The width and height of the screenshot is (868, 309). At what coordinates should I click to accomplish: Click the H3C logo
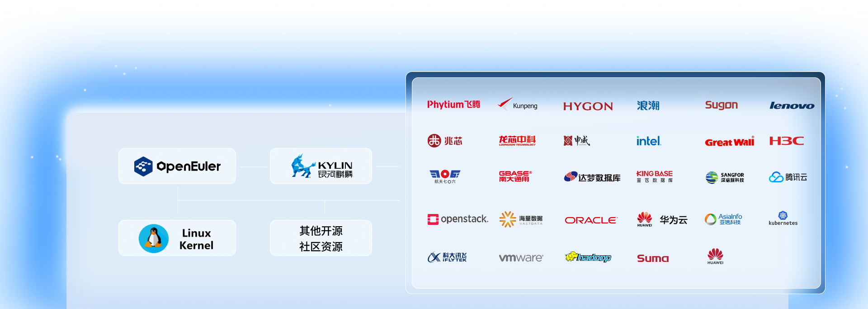tap(787, 141)
